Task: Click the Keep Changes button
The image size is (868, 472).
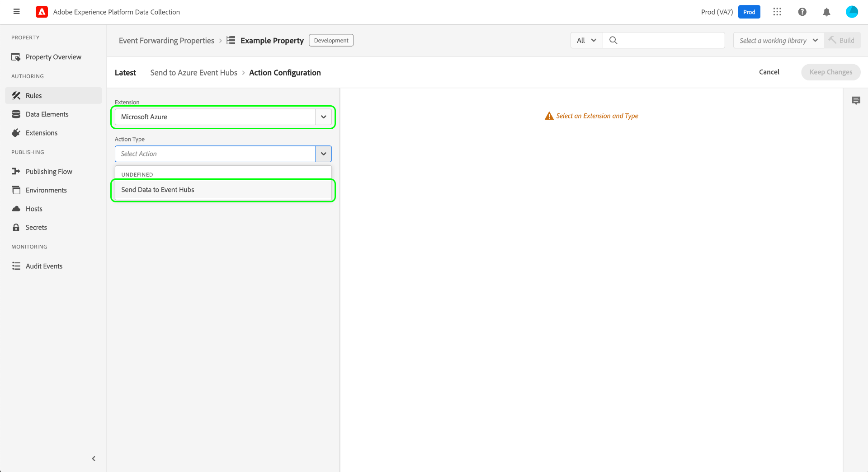Action: (830, 72)
